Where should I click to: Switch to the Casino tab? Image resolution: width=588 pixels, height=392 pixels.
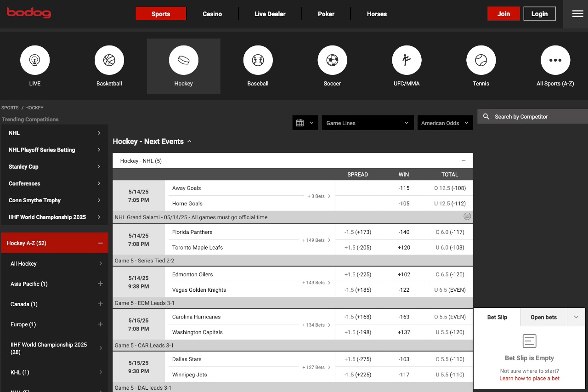[x=212, y=14]
